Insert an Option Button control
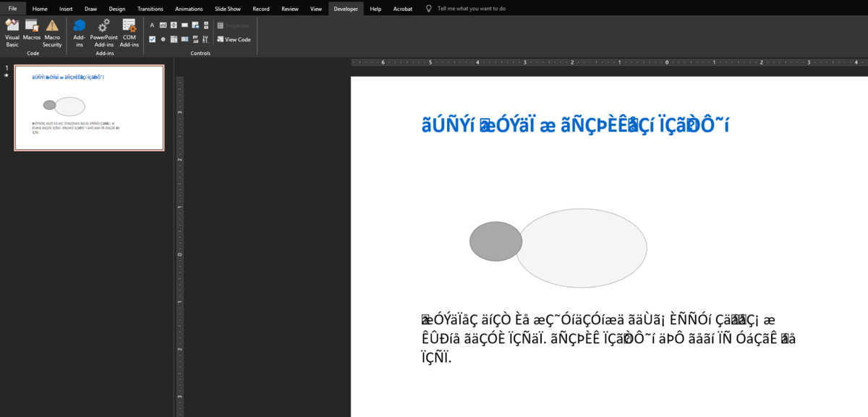The width and height of the screenshot is (868, 417). click(x=163, y=39)
